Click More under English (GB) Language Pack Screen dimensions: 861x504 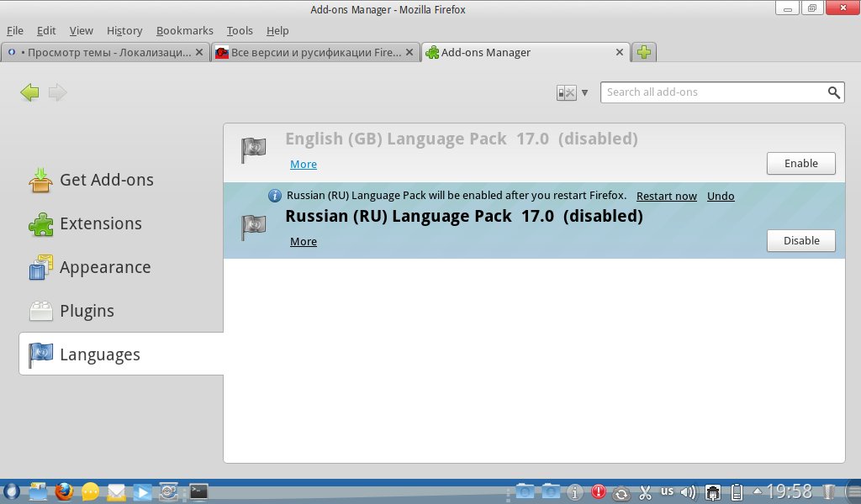[x=303, y=164]
